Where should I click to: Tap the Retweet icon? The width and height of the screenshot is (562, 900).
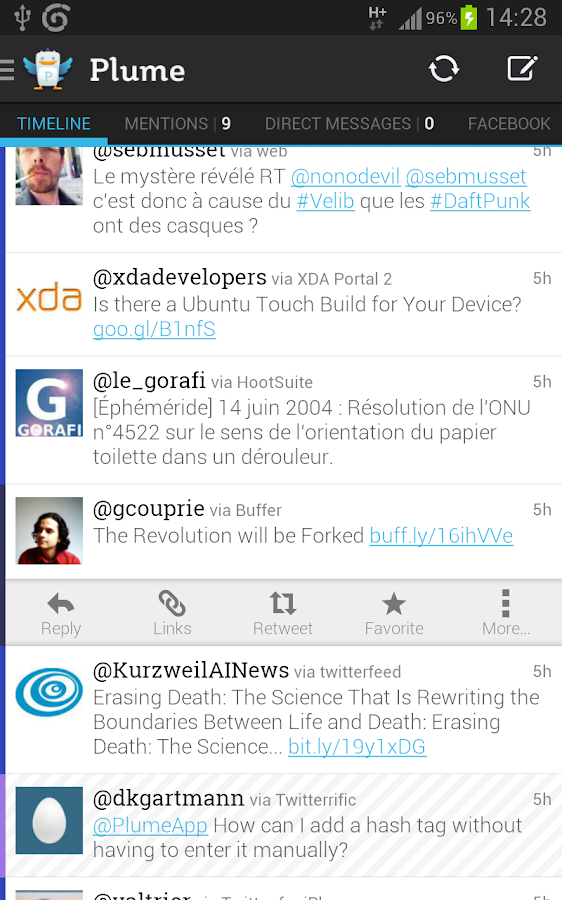(282, 603)
